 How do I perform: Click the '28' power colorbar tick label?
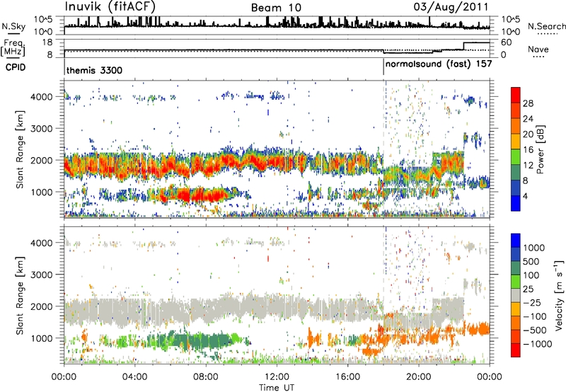[x=528, y=103]
